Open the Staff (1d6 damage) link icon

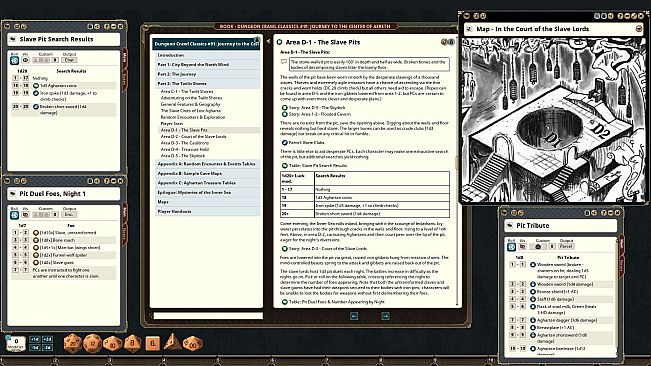(x=533, y=299)
